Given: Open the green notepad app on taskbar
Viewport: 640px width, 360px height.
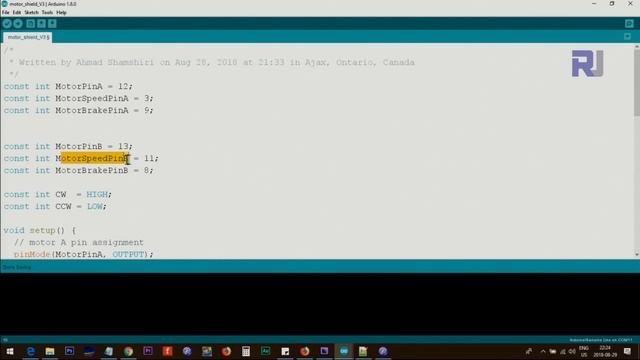Looking at the screenshot, I should (363, 351).
